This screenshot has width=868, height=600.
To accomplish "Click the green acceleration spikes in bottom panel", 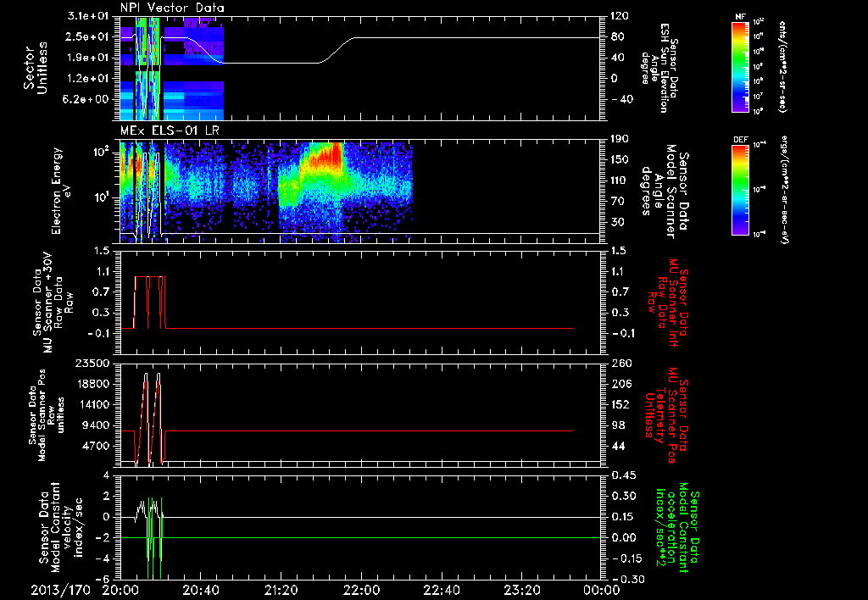I will [x=154, y=537].
